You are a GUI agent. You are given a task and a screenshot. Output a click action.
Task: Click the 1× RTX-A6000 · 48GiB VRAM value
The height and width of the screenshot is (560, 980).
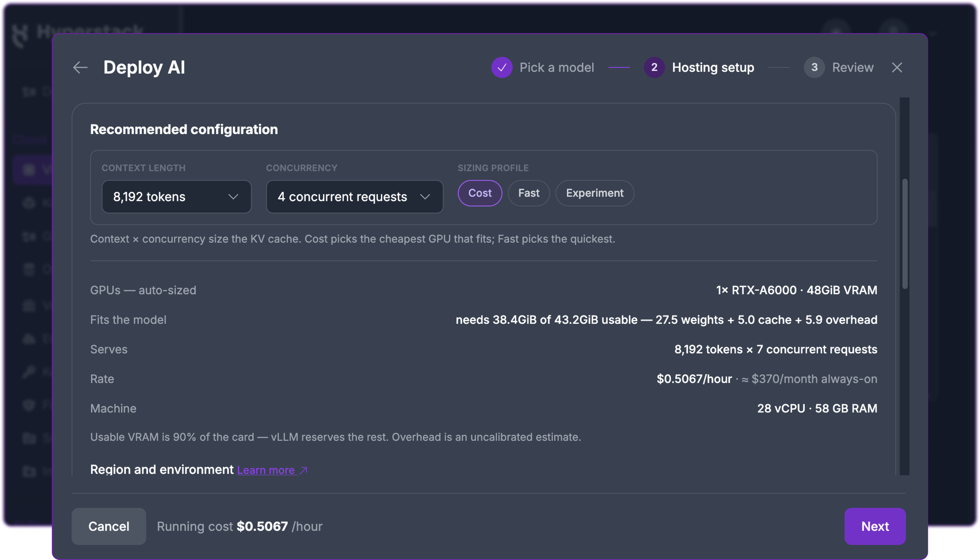(x=797, y=290)
